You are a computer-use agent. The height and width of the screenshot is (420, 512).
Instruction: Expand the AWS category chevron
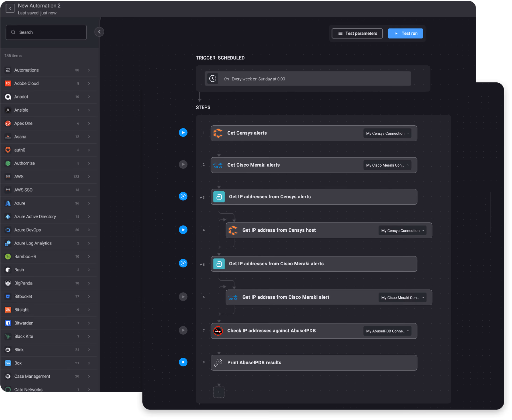(x=89, y=177)
